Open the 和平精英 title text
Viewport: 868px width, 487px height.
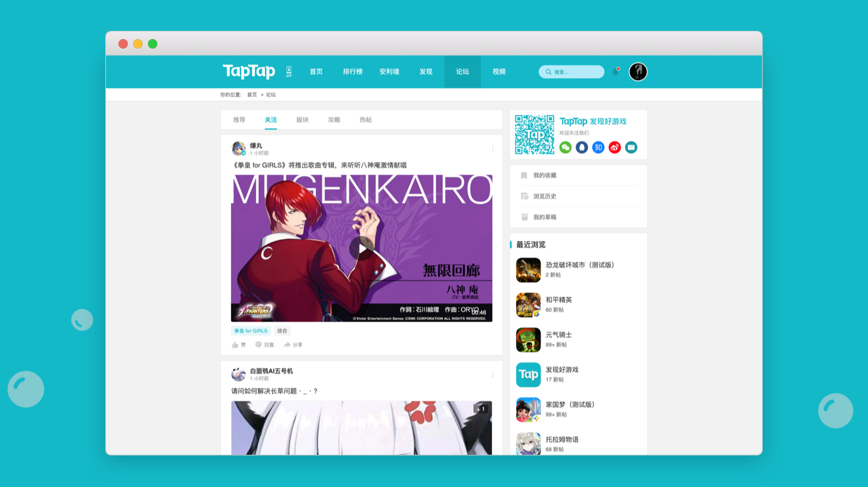559,300
